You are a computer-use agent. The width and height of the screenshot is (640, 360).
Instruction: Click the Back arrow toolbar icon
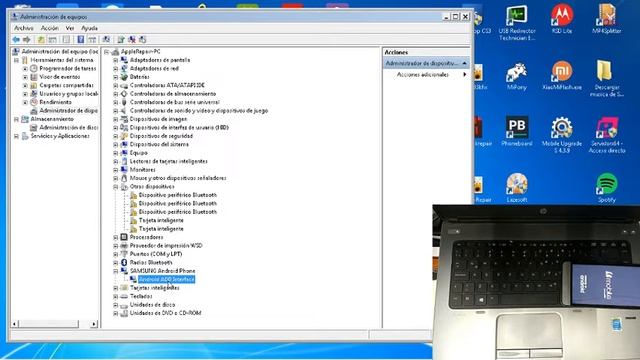click(x=16, y=40)
